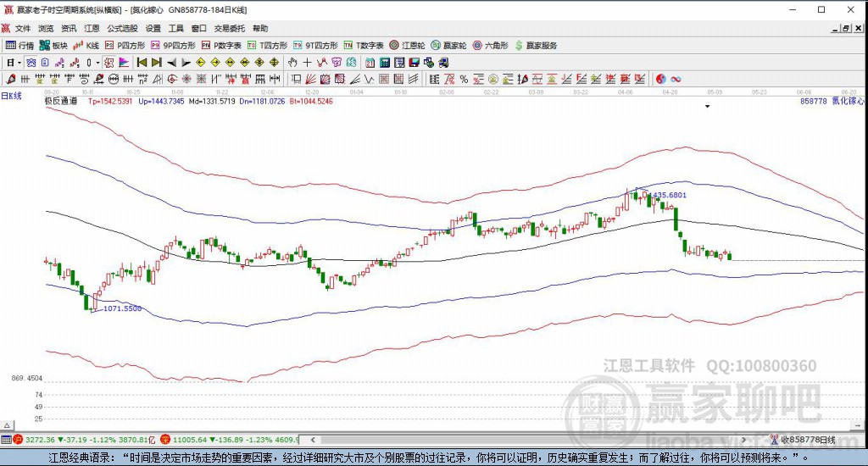Jump to last bar with yellow skip-end icon
Viewport: 868px width, 466px height.
(x=157, y=63)
